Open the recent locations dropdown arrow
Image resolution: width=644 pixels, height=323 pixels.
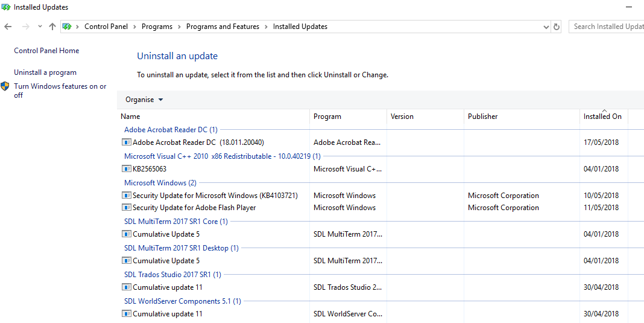tap(40, 27)
